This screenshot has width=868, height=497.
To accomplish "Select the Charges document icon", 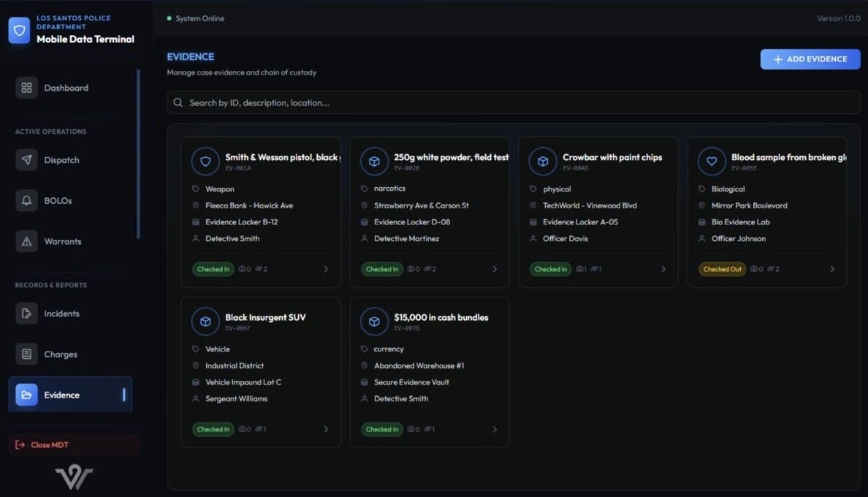I will (26, 354).
